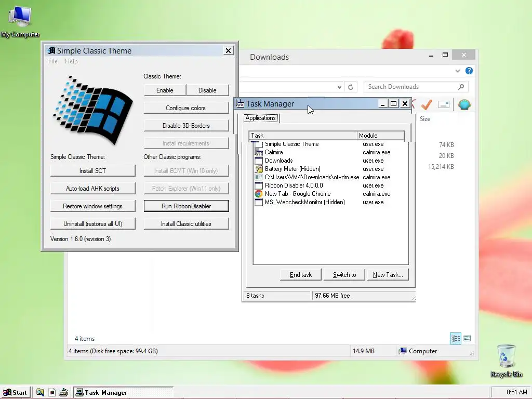Screen dimensions: 532x399
Task: Click the 97.66 MB free status panel
Action: coord(363,296)
